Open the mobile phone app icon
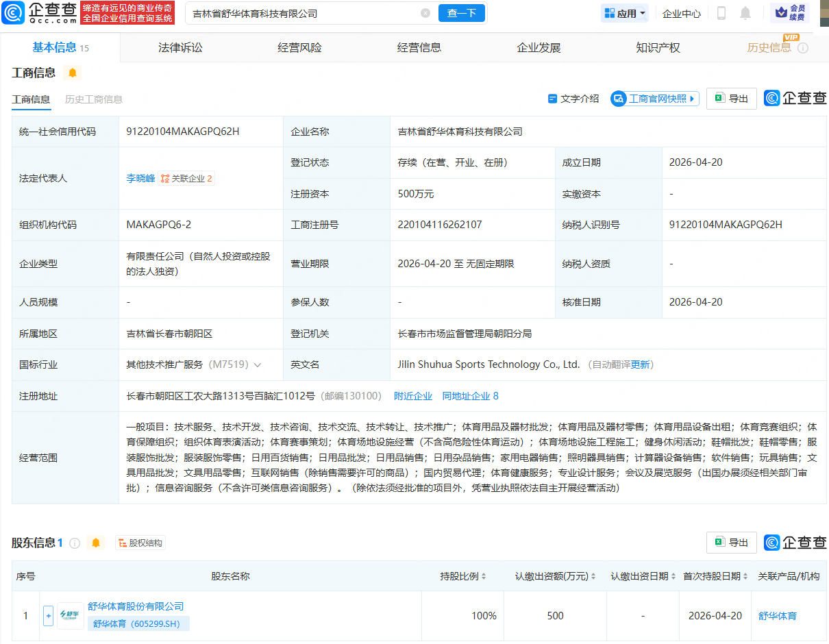The width and height of the screenshot is (829, 644). click(721, 13)
